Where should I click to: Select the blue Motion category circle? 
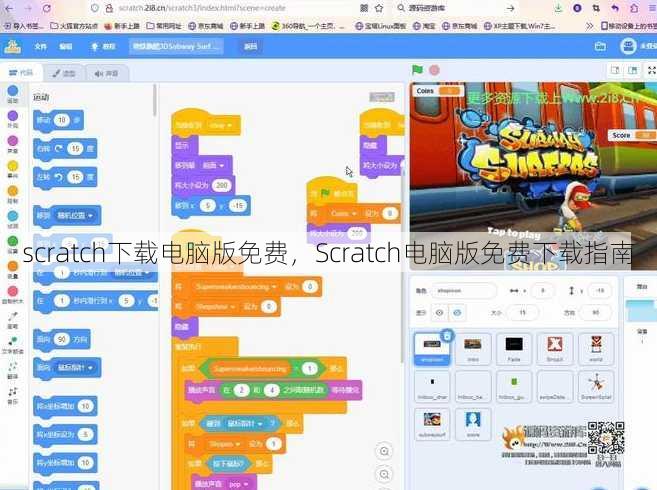(13, 91)
